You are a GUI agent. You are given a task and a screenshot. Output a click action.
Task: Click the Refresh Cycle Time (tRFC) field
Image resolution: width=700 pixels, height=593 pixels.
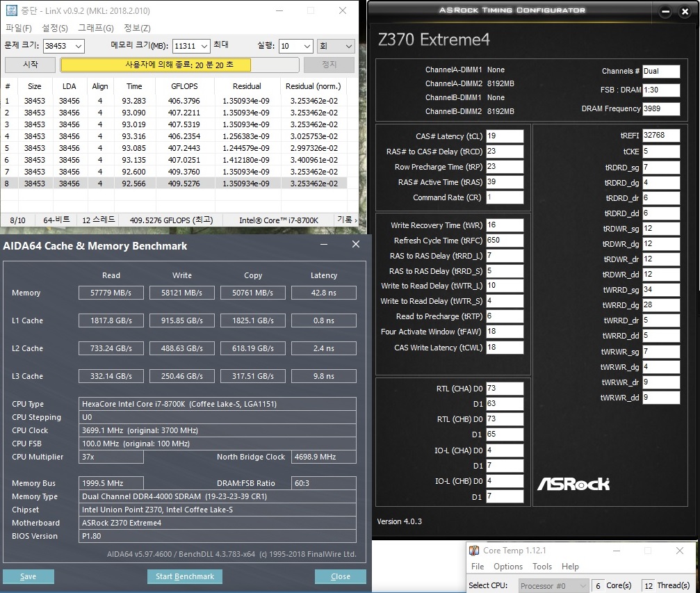pos(505,241)
